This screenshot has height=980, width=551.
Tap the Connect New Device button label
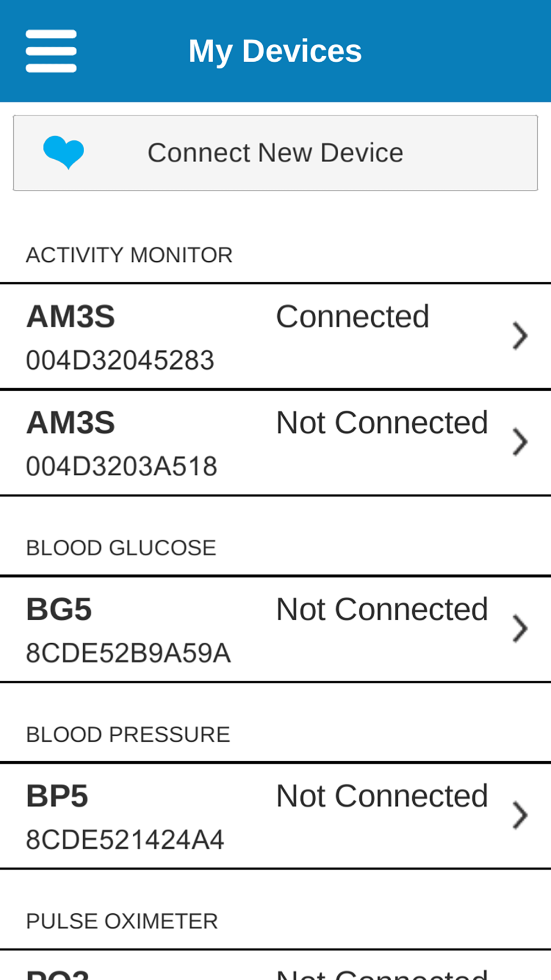pos(275,153)
